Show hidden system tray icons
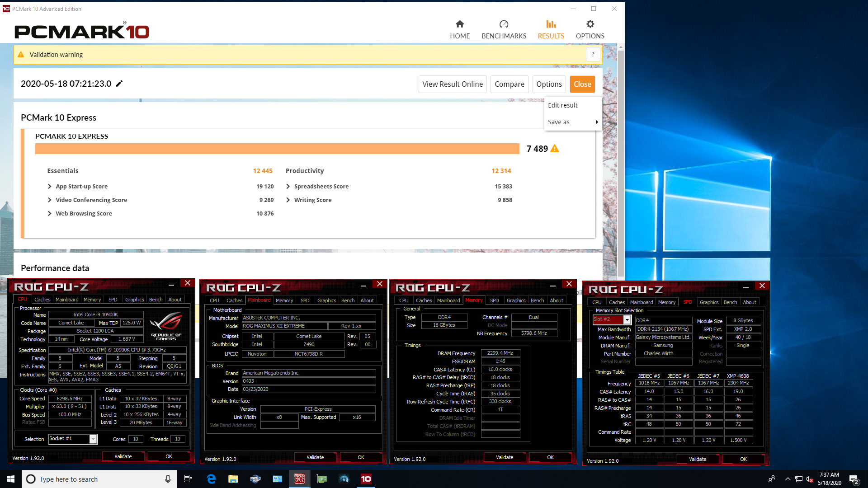The image size is (868, 488). [788, 479]
